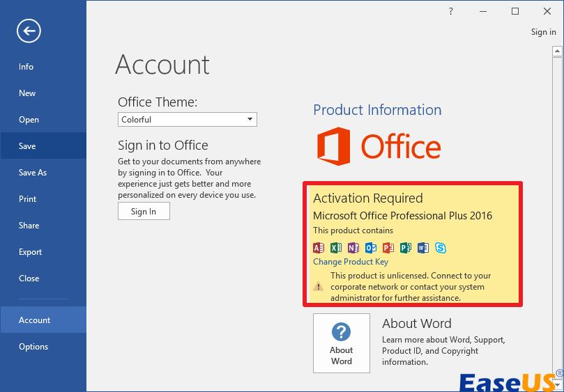Open help via question mark in title bar
564x392 pixels.
pyautogui.click(x=450, y=12)
